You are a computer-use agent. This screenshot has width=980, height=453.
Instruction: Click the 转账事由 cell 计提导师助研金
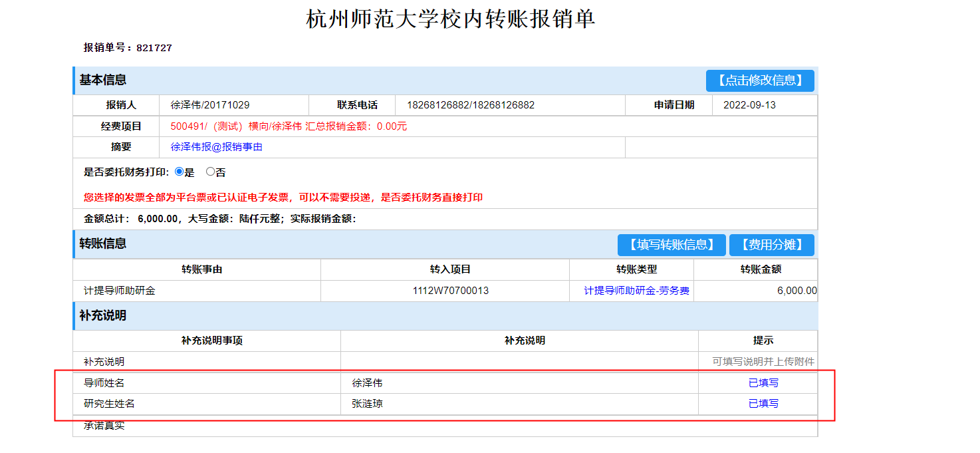click(x=197, y=291)
